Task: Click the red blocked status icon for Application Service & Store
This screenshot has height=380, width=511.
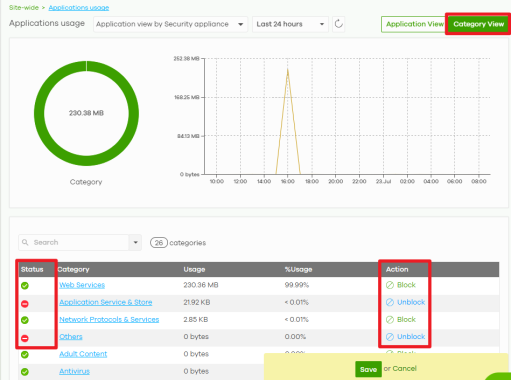Action: coord(25,304)
